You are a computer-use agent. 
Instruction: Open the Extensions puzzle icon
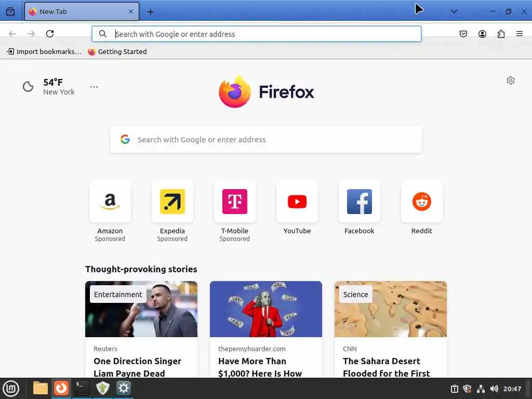pos(501,34)
